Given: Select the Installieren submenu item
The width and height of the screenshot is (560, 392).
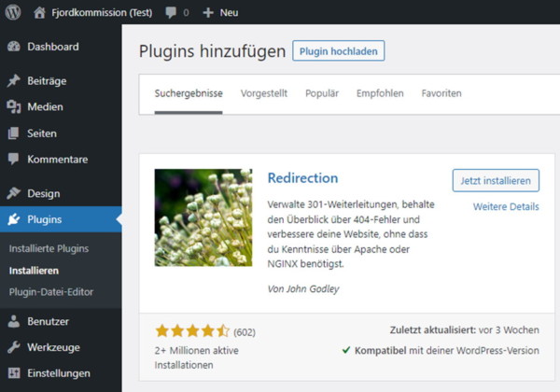Looking at the screenshot, I should (34, 271).
